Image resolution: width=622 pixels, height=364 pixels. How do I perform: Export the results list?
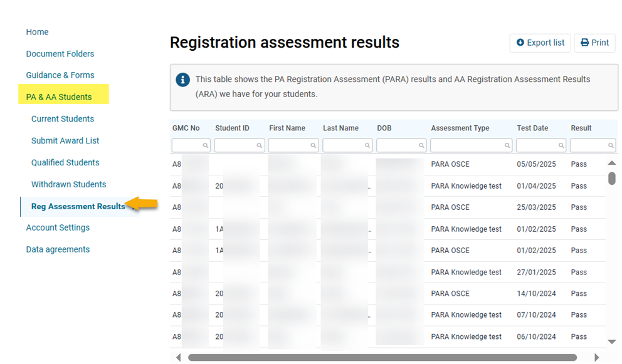pyautogui.click(x=540, y=43)
